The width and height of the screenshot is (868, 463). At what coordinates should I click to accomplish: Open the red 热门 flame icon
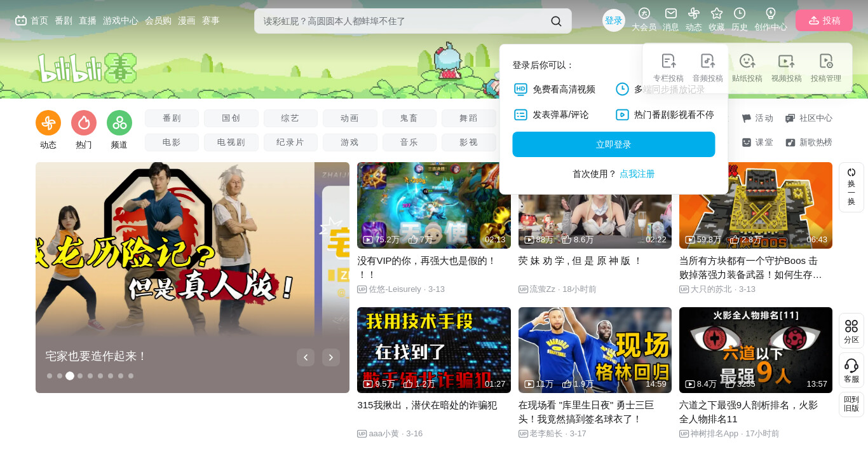pos(84,123)
